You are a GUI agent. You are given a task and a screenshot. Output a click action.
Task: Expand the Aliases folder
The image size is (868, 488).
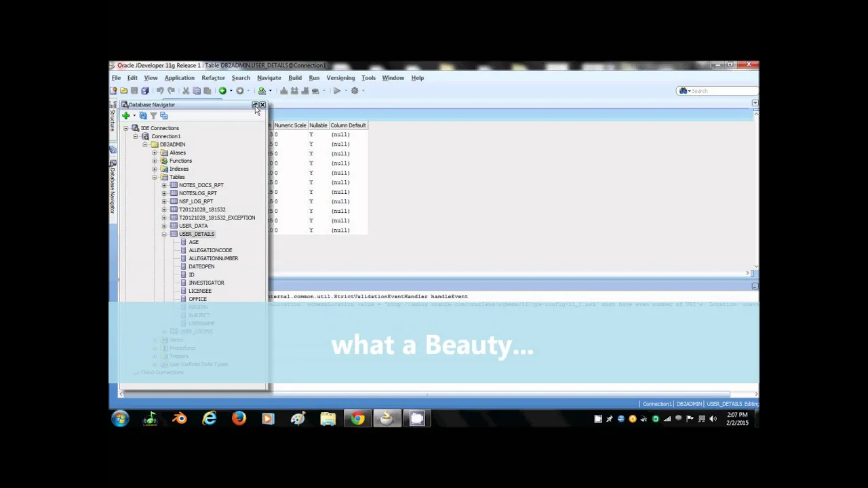155,152
